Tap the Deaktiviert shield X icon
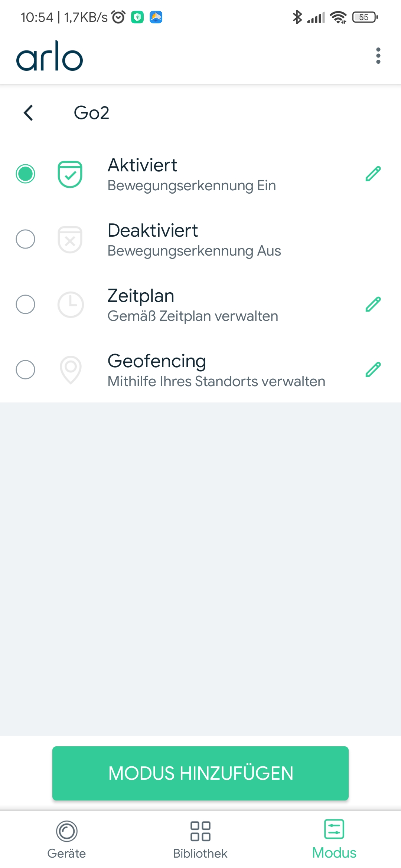Image resolution: width=401 pixels, height=868 pixels. point(70,239)
